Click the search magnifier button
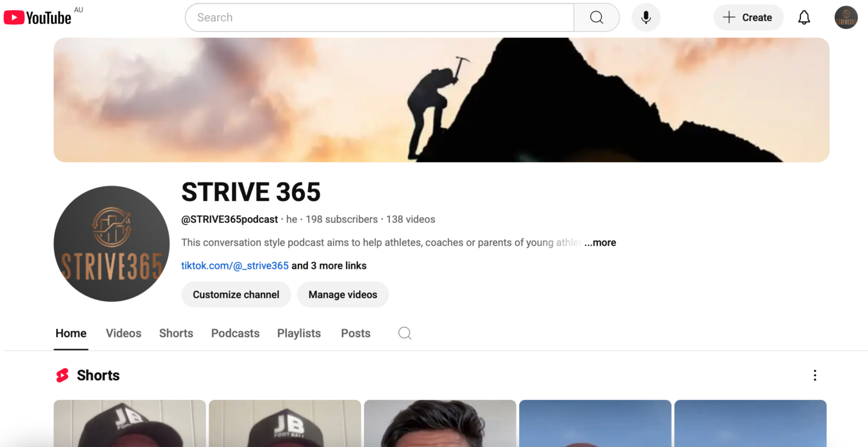The image size is (868, 447). (x=597, y=17)
